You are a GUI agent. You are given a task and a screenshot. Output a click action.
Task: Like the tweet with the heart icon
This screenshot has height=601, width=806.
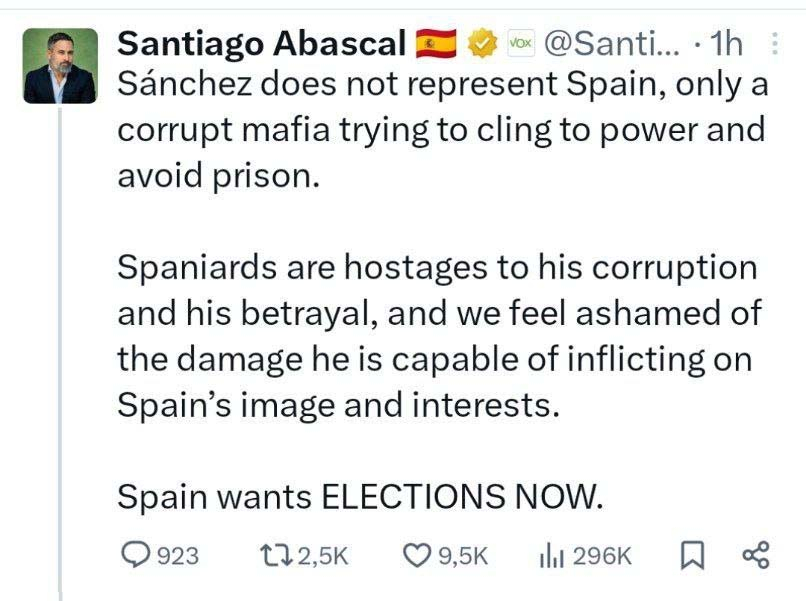pos(415,556)
